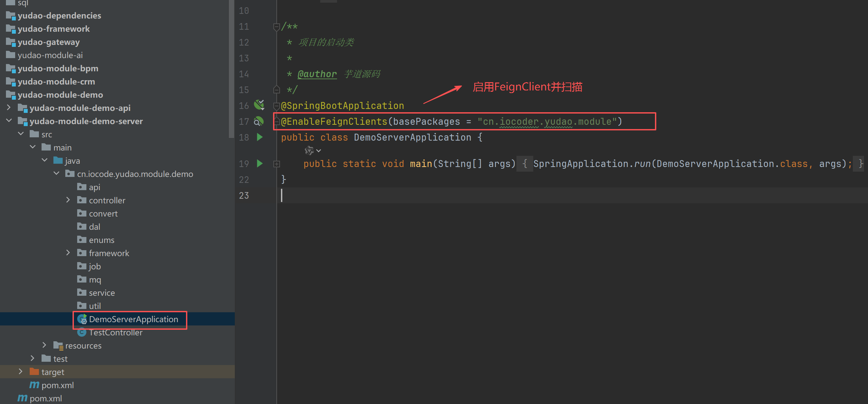This screenshot has width=868, height=404.
Task: Click the Spring bean gutter icon on line 16
Action: [259, 105]
